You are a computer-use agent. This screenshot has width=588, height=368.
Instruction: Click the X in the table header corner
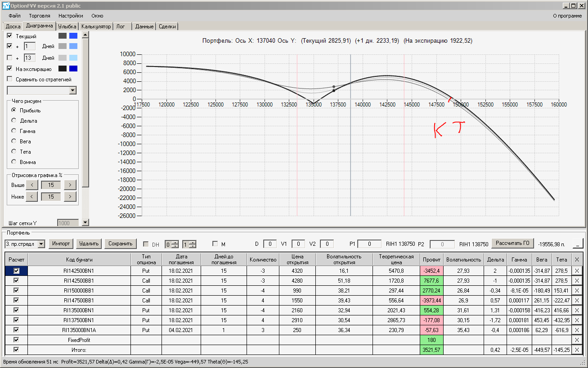tap(577, 259)
